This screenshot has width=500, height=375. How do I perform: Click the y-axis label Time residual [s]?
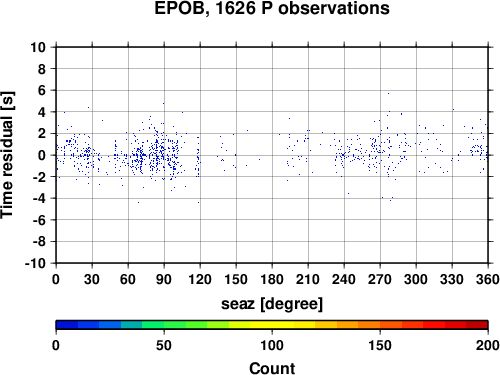click(8, 155)
